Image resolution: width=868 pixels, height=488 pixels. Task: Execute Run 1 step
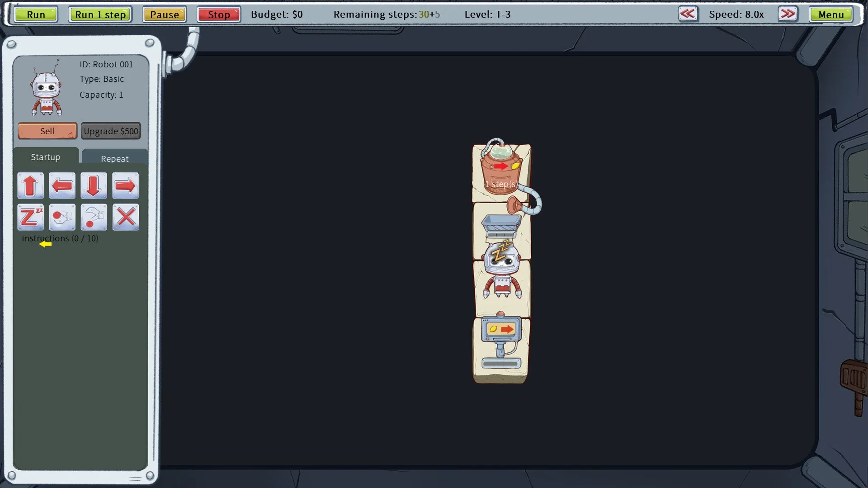coord(100,14)
